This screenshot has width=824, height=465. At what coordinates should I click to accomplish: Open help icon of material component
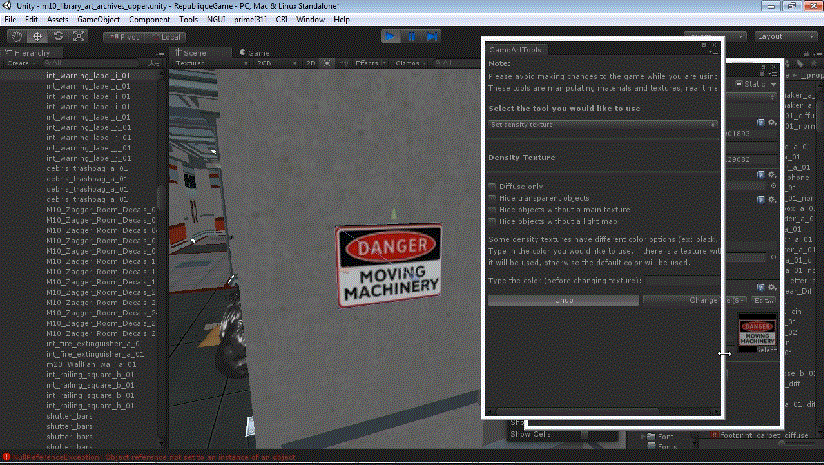(760, 287)
